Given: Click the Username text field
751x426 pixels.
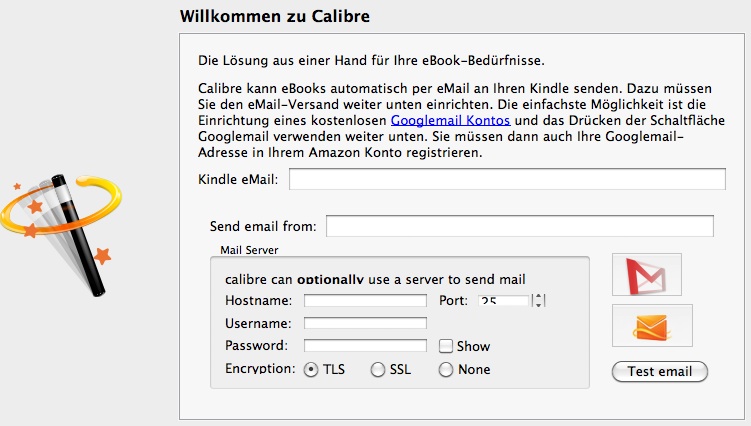Looking at the screenshot, I should (x=365, y=323).
